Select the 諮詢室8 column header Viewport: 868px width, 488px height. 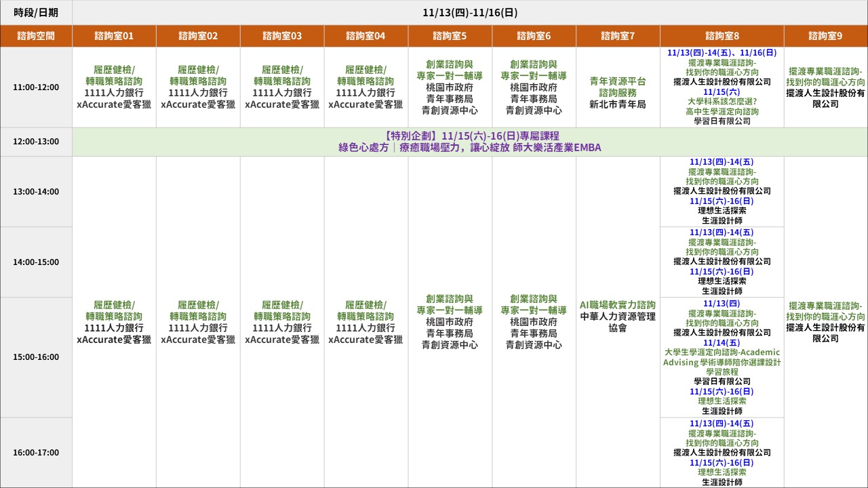(722, 36)
